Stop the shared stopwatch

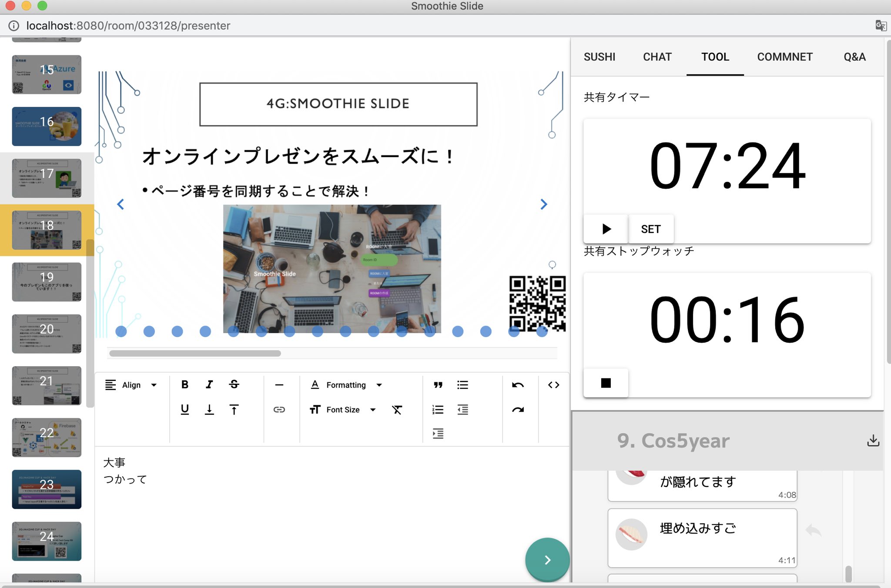point(605,382)
